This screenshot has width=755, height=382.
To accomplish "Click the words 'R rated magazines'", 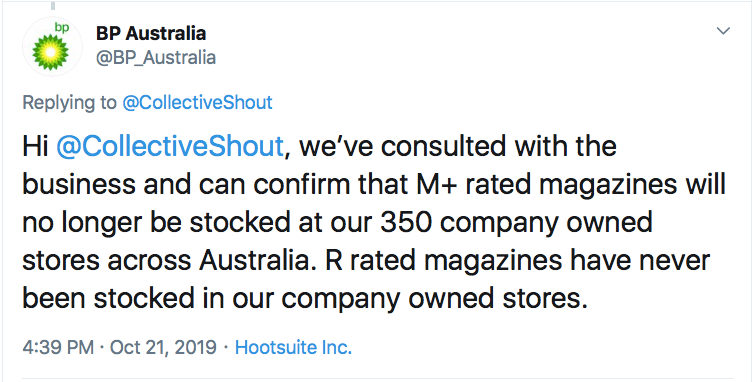I will [443, 261].
